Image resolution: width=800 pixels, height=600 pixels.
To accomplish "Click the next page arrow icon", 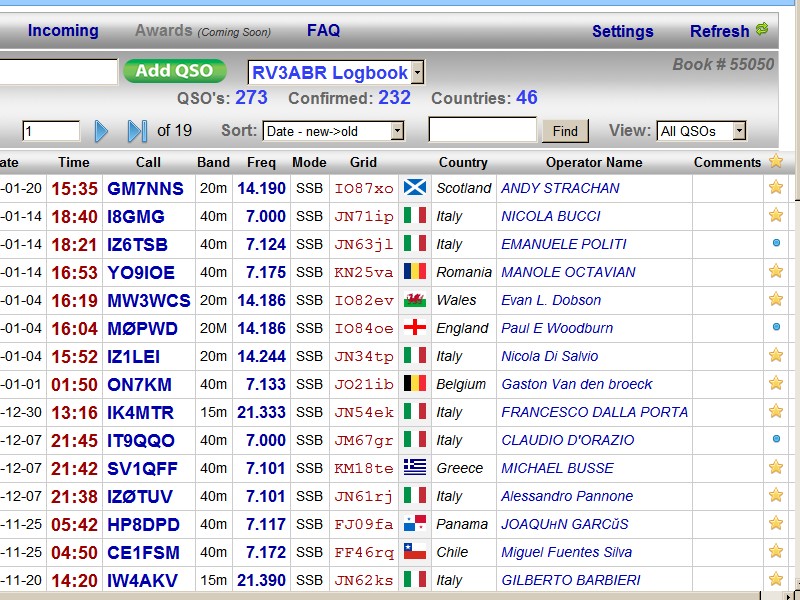I will (101, 131).
